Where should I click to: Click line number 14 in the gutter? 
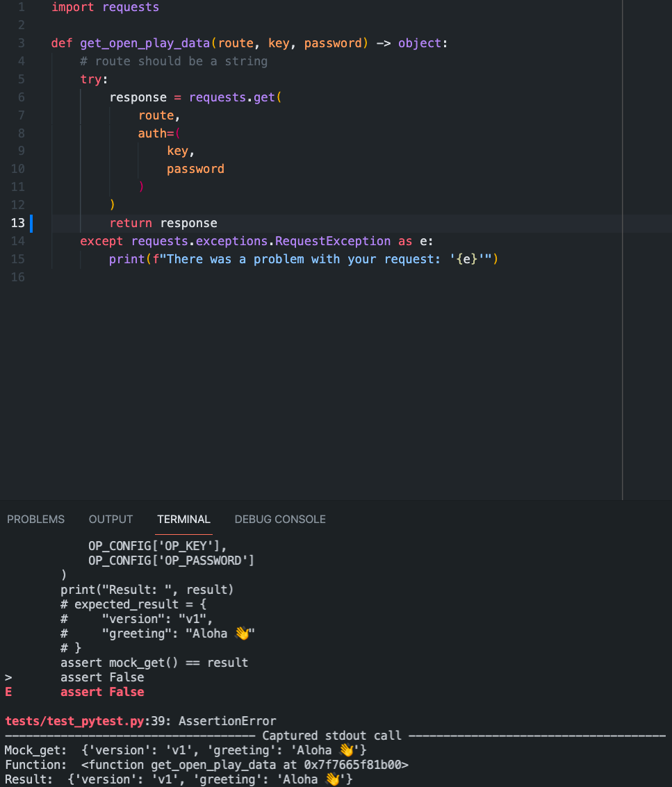pyautogui.click(x=18, y=241)
